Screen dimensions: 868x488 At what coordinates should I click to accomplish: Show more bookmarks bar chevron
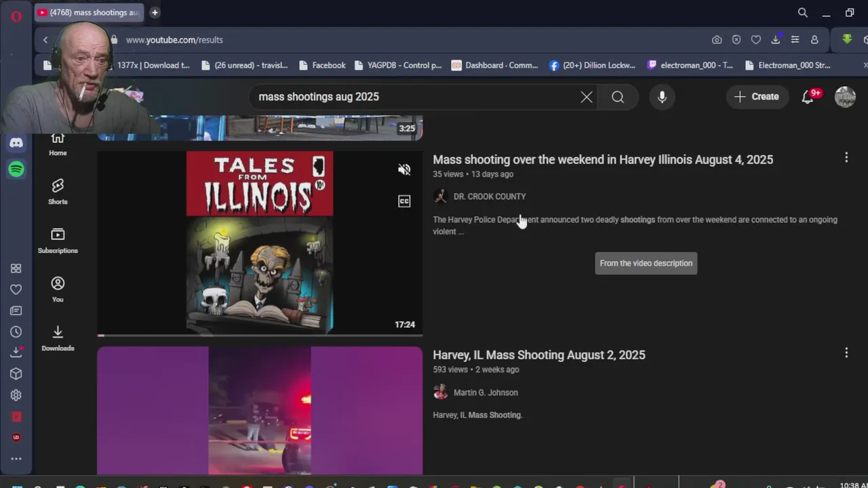coord(865,65)
